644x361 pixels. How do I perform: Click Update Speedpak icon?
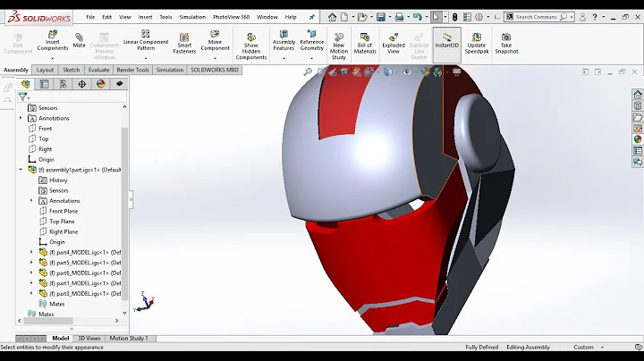(477, 44)
